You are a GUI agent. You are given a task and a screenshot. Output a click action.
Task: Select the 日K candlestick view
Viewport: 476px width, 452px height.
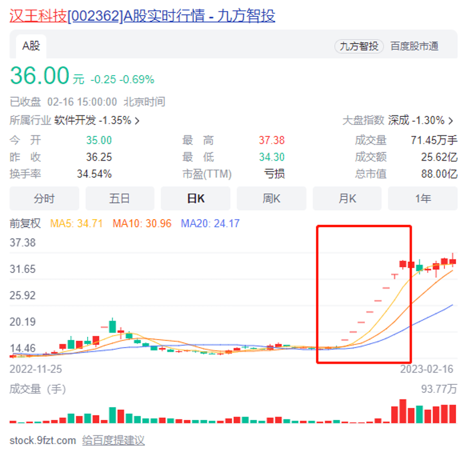(195, 198)
